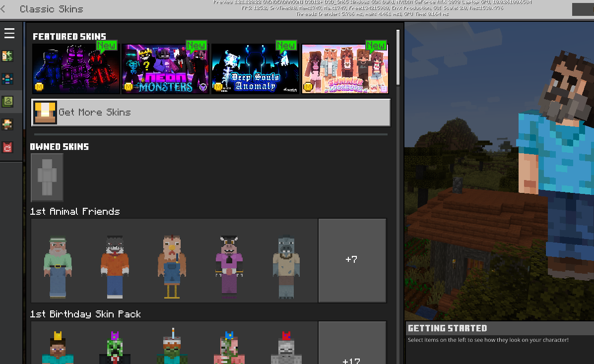The width and height of the screenshot is (594, 364).
Task: Open the blue character sidebar tab
Action: point(7,79)
